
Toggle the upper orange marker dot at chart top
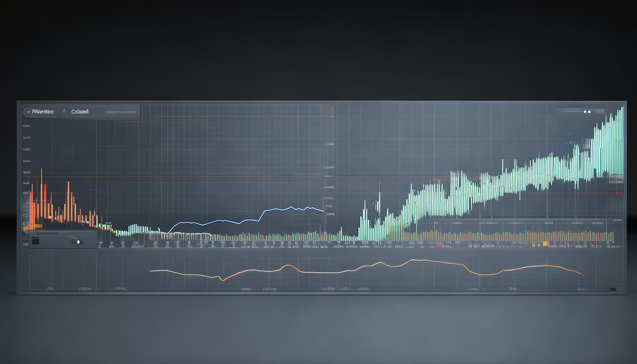point(332,109)
